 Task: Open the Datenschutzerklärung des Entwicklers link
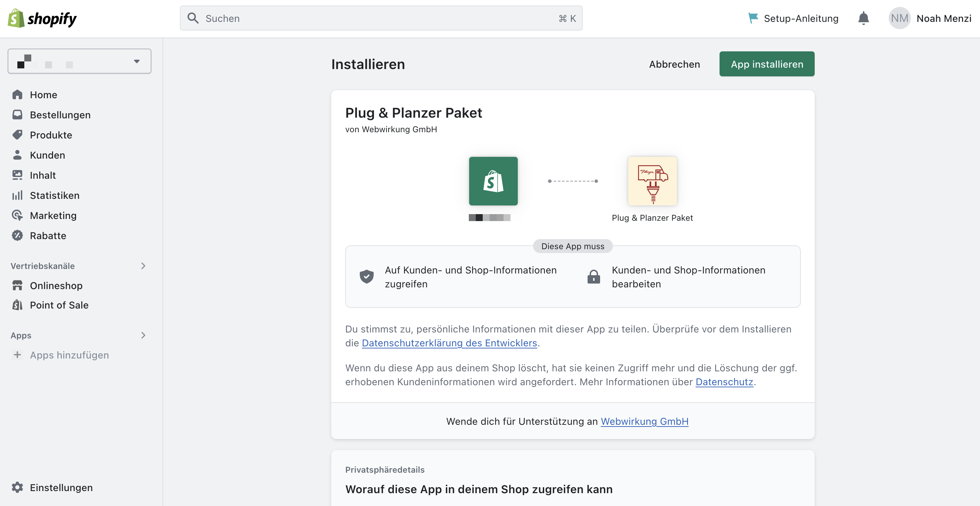click(x=449, y=343)
